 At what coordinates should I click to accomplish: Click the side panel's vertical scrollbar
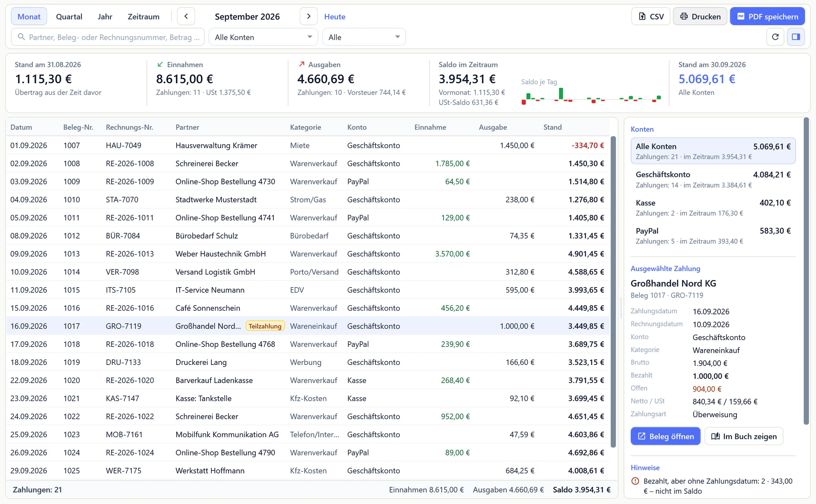coord(806,271)
